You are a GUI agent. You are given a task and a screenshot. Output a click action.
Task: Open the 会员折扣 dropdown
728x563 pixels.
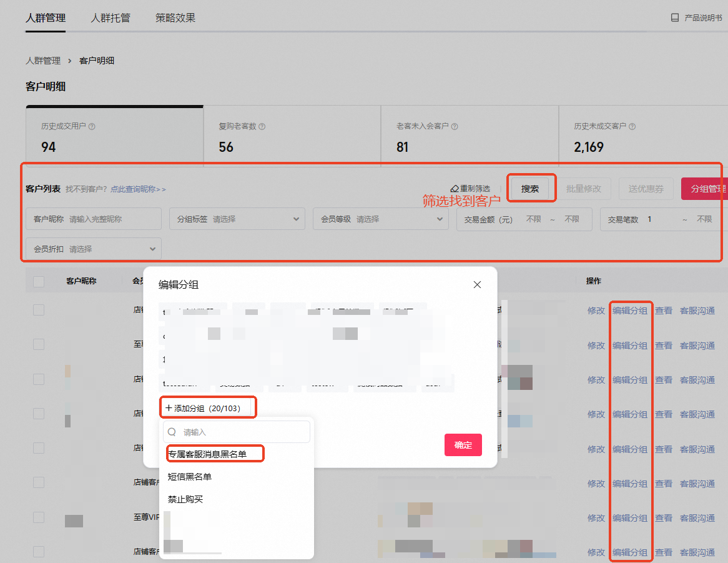coord(93,249)
